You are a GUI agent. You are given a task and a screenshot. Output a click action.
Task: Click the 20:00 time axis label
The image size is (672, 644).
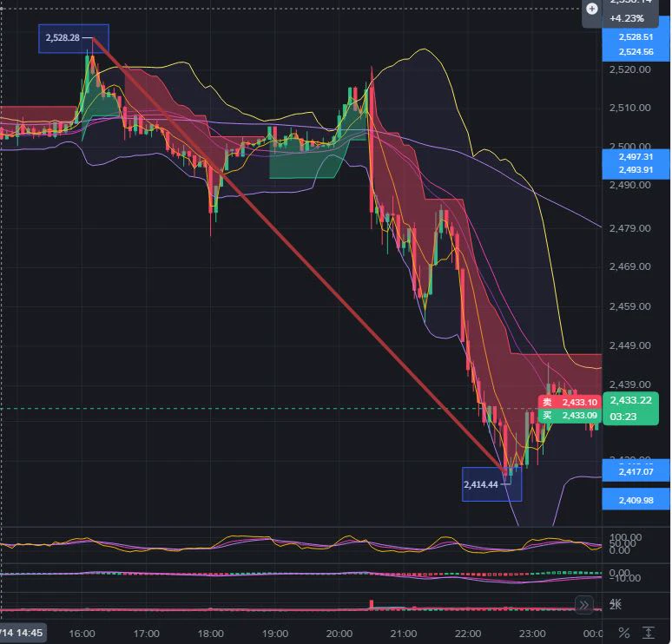click(x=339, y=634)
